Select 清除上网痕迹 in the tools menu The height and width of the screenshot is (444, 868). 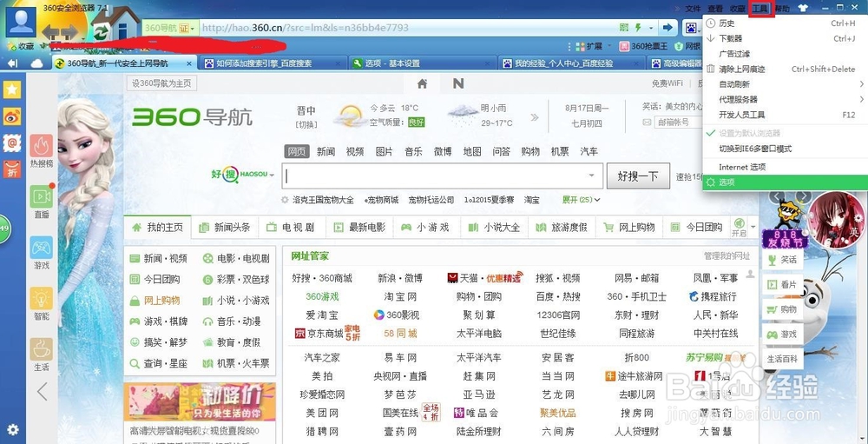pyautogui.click(x=785, y=70)
